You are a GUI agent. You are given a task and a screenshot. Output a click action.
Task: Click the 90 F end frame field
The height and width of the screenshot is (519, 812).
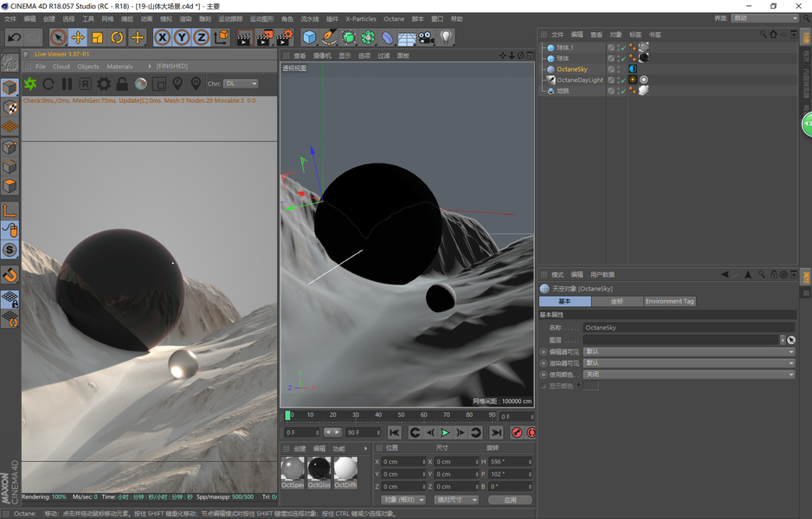click(x=363, y=432)
